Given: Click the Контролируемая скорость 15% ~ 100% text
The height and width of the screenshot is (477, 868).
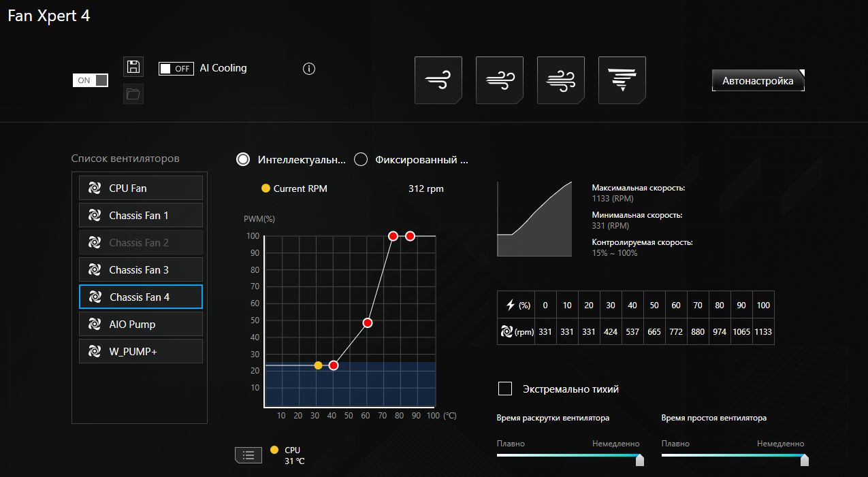Looking at the screenshot, I should click(642, 248).
